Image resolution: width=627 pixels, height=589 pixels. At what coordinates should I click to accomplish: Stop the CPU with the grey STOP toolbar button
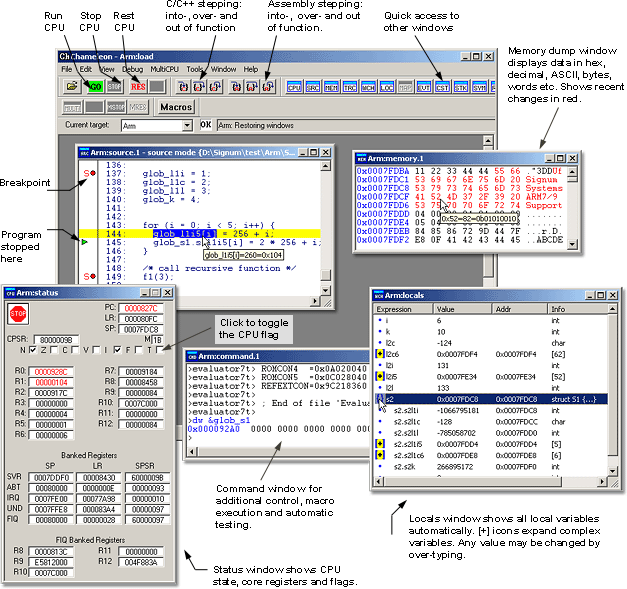pyautogui.click(x=114, y=86)
